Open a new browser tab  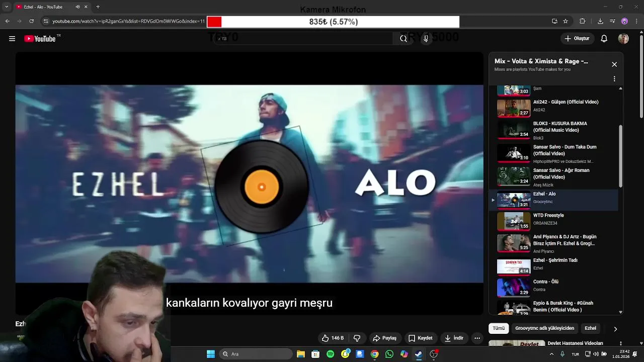coord(98,7)
